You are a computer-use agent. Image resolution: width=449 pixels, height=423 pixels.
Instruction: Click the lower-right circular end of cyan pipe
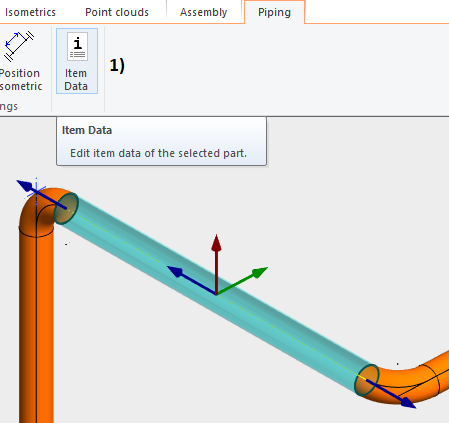click(x=367, y=380)
